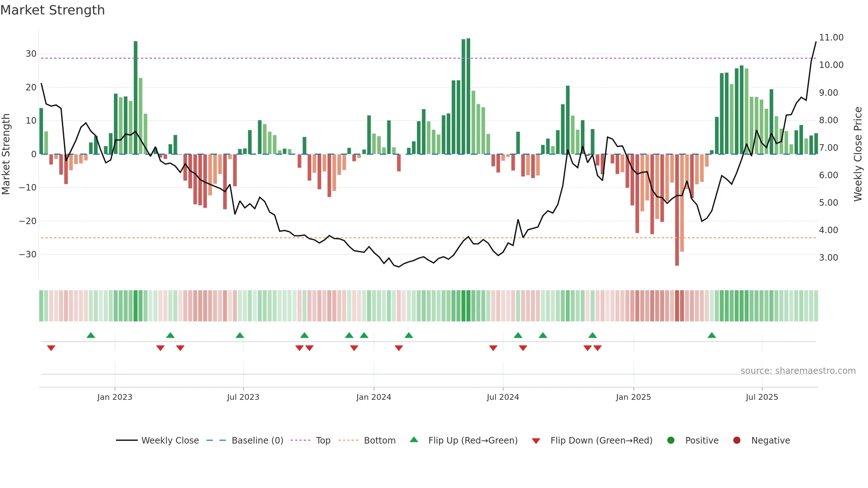Click the Jan 2023 x-axis label
868x488 pixels.
point(115,397)
